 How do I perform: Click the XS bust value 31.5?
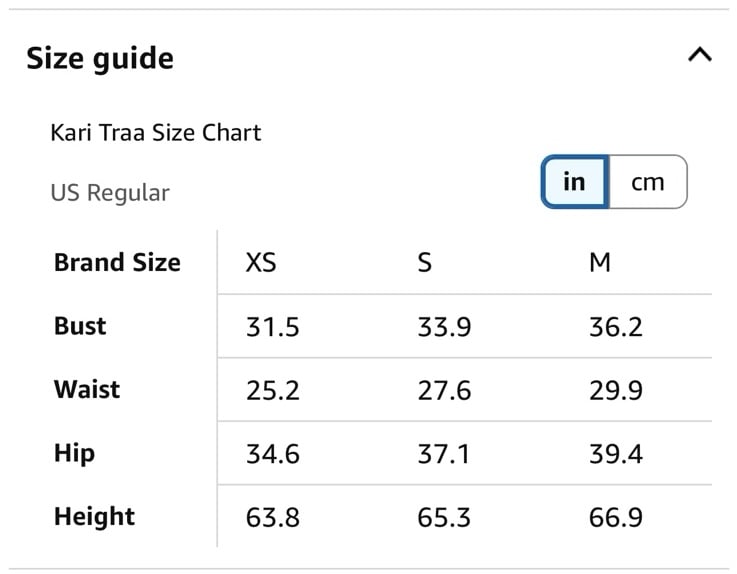coord(273,327)
